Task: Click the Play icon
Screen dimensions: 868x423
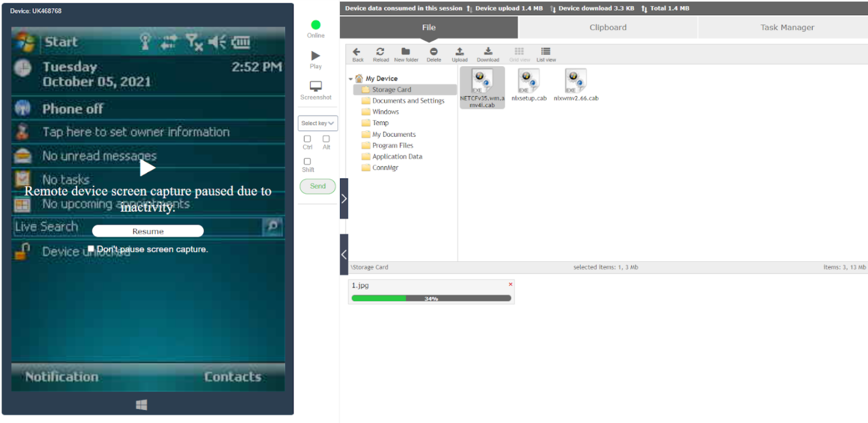Action: (x=316, y=56)
